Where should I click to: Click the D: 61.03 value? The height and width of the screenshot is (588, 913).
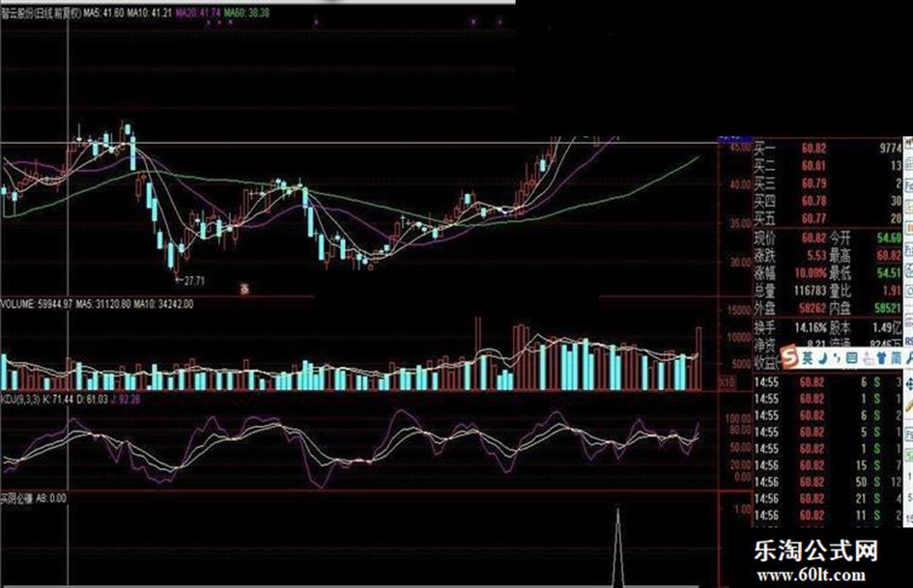pyautogui.click(x=92, y=400)
